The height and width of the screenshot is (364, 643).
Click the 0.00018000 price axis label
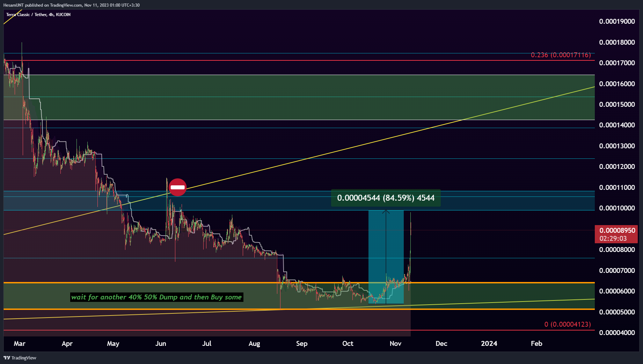(x=617, y=42)
